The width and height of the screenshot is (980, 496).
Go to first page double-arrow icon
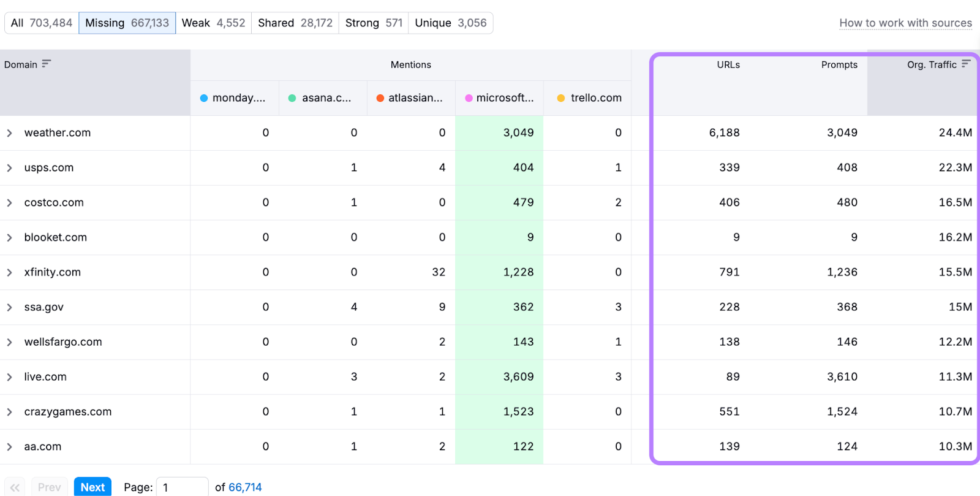[15, 487]
